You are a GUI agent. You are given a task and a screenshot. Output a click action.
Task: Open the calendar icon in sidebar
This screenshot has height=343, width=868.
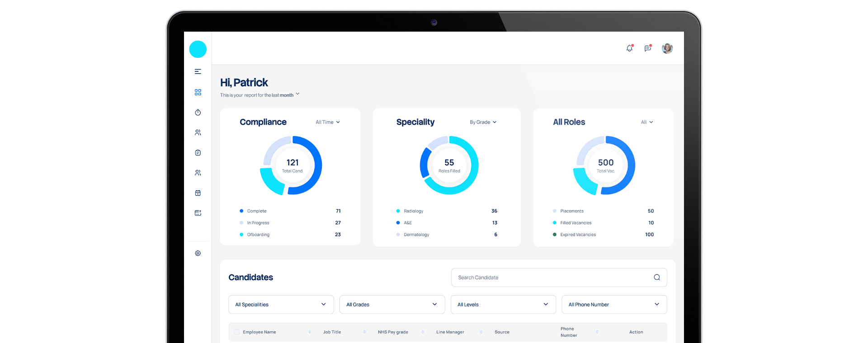point(198,193)
